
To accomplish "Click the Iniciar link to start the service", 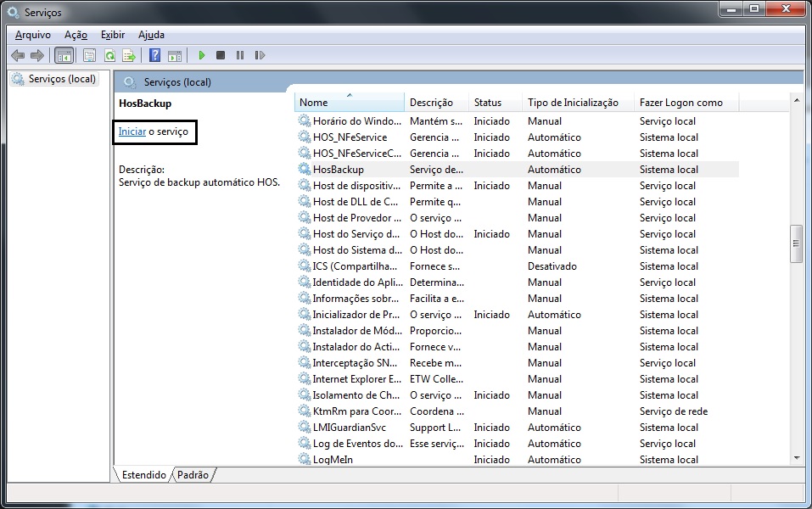I will click(132, 132).
